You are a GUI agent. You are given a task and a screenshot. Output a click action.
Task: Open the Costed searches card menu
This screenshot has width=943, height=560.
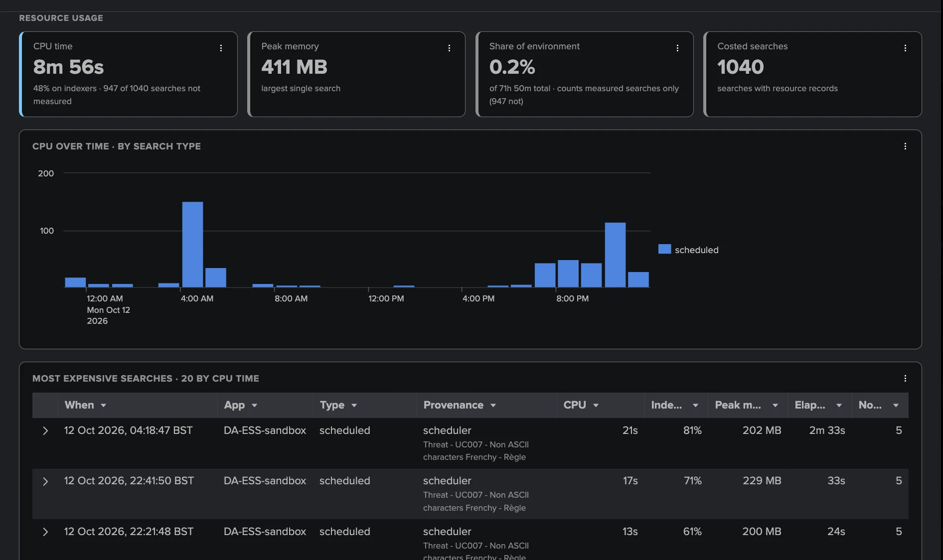click(x=905, y=48)
